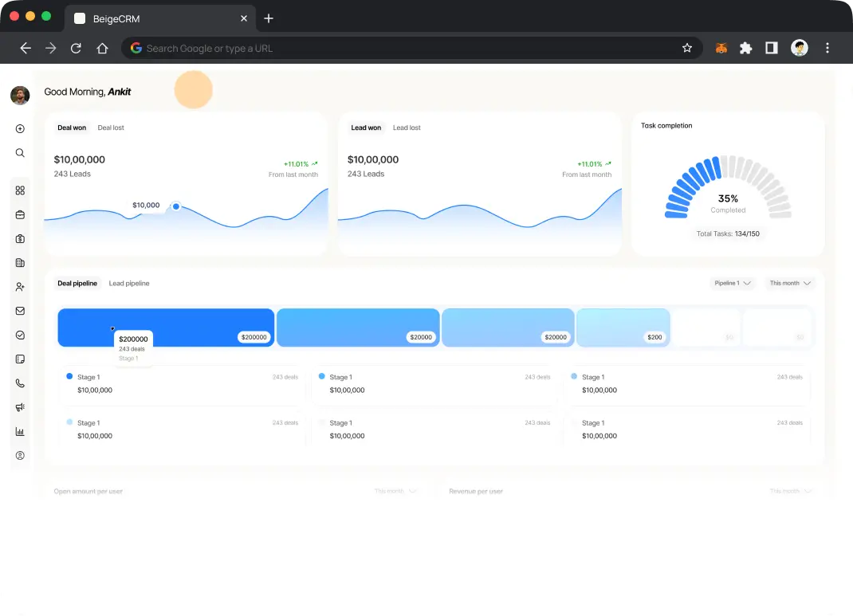Open the campaigns megaphone icon in sidebar

click(x=20, y=406)
